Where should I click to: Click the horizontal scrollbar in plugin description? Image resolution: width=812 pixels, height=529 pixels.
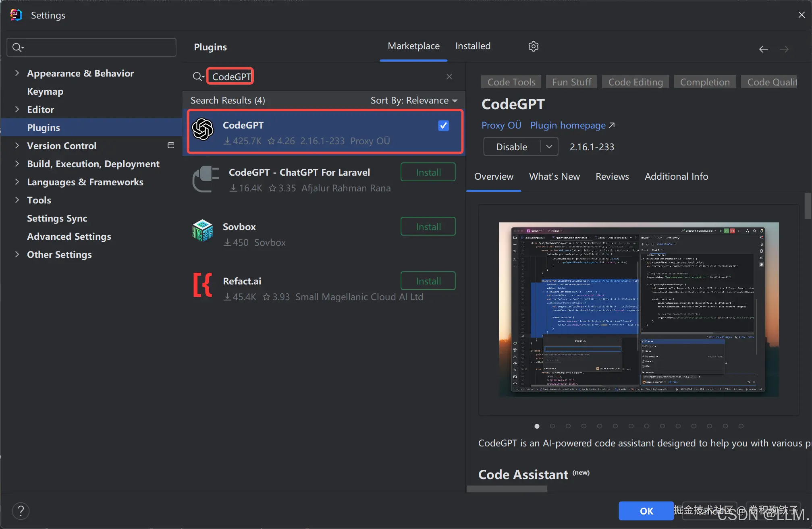click(x=507, y=489)
